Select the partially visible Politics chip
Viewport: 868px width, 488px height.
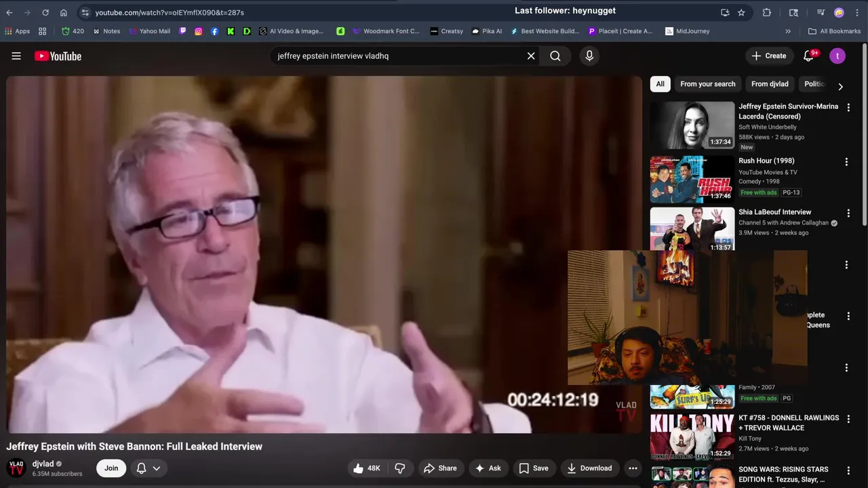[814, 84]
